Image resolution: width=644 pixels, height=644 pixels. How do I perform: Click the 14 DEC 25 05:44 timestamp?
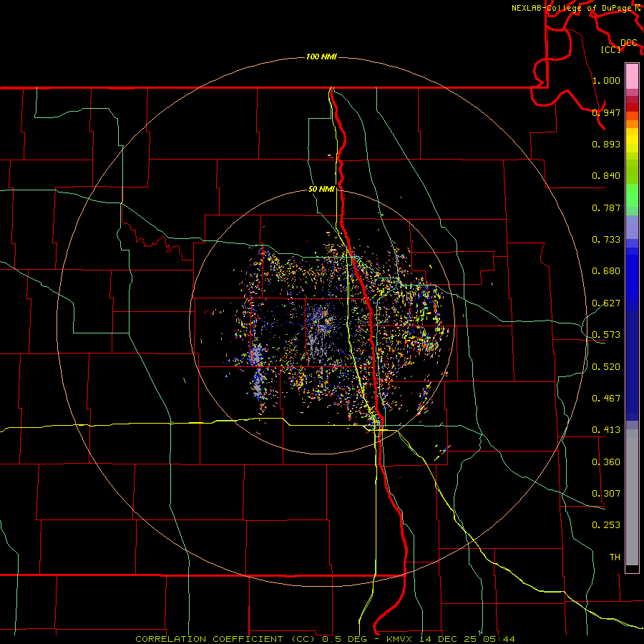point(468,639)
